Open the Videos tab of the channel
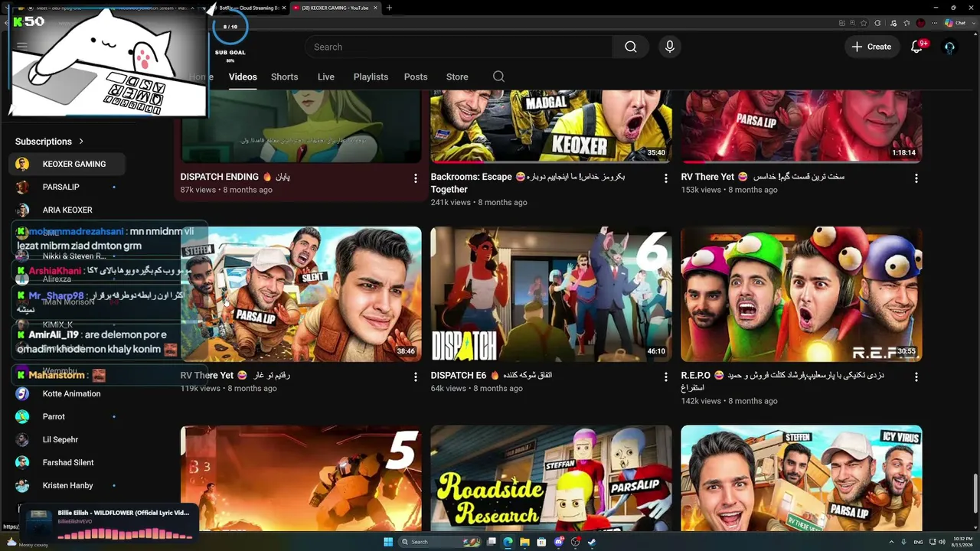 pyautogui.click(x=243, y=77)
